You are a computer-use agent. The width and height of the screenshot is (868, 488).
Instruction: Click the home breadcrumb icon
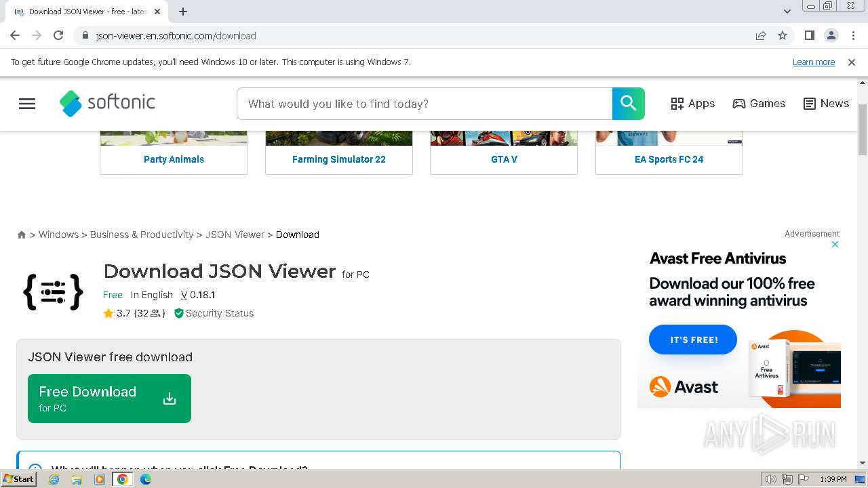click(x=22, y=235)
